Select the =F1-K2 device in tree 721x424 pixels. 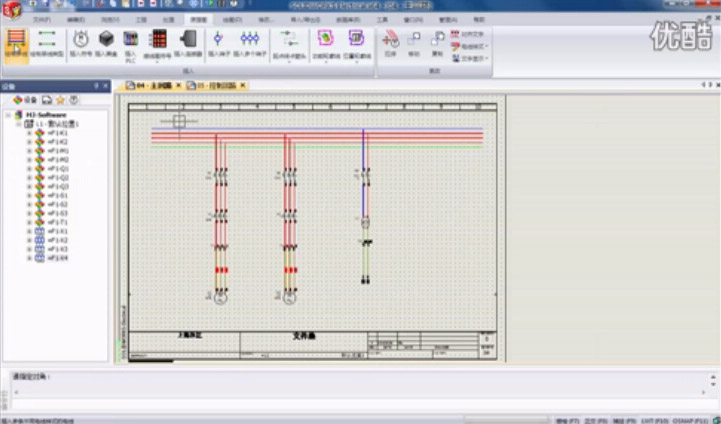click(58, 142)
